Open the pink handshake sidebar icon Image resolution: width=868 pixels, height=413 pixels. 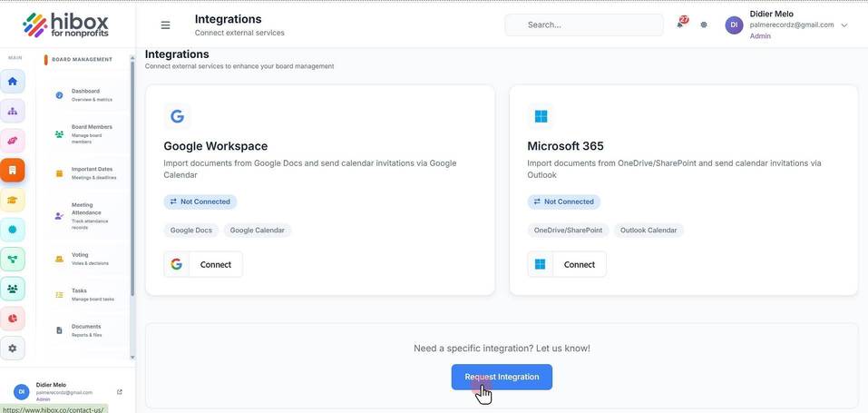12,141
